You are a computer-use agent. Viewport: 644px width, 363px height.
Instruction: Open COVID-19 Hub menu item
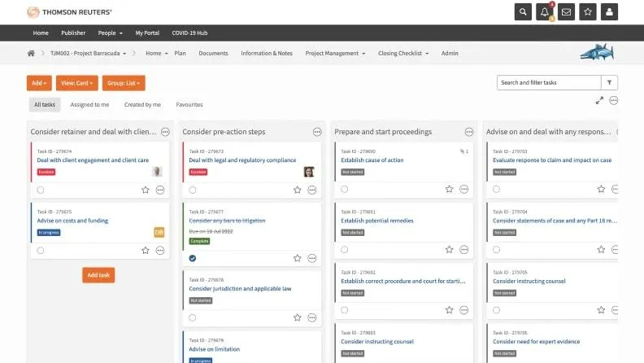pyautogui.click(x=189, y=33)
